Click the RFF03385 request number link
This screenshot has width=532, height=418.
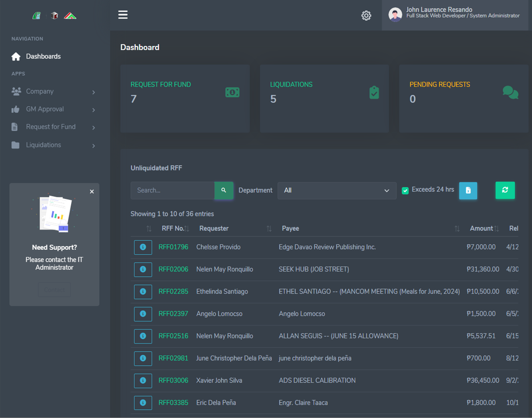click(x=173, y=403)
